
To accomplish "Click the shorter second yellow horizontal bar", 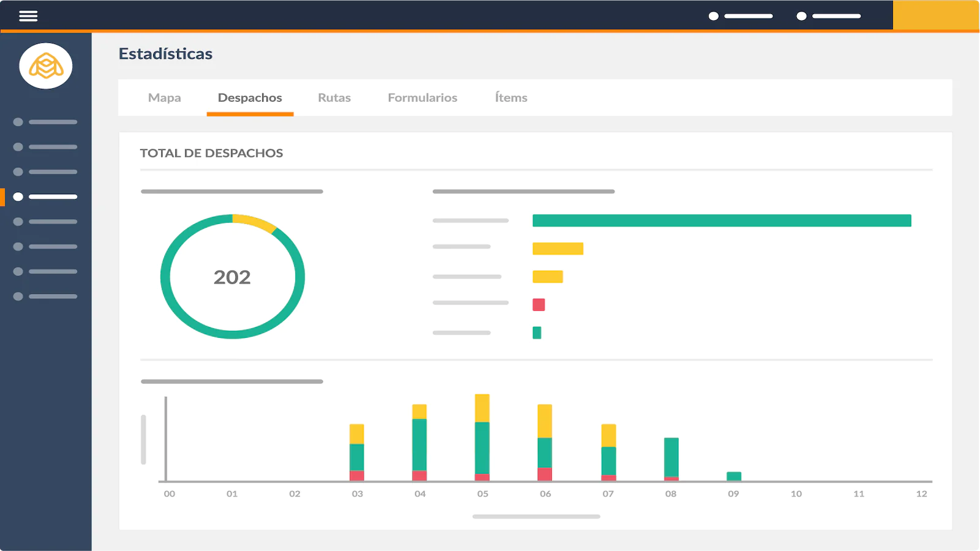I will (548, 277).
